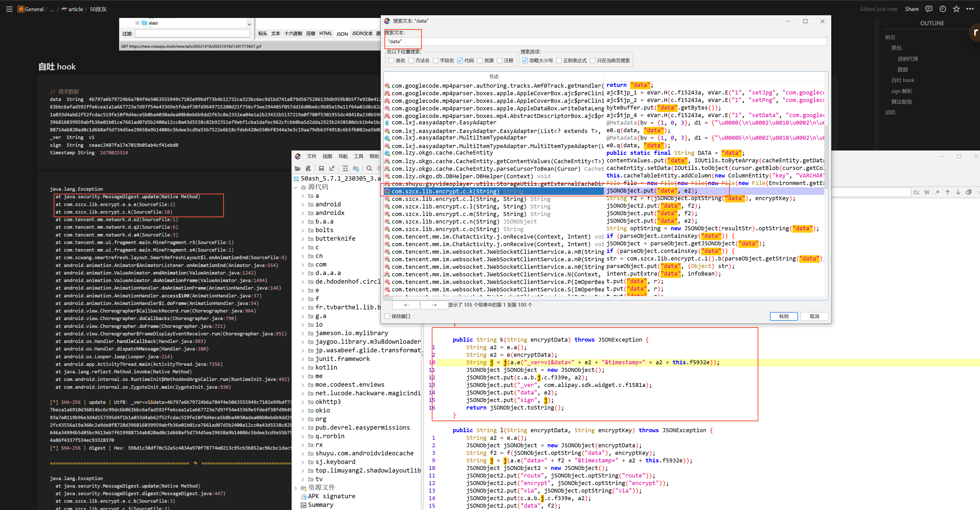Enable 只在当前页搜索 current tab only option
The image size is (980, 510).
click(x=592, y=61)
